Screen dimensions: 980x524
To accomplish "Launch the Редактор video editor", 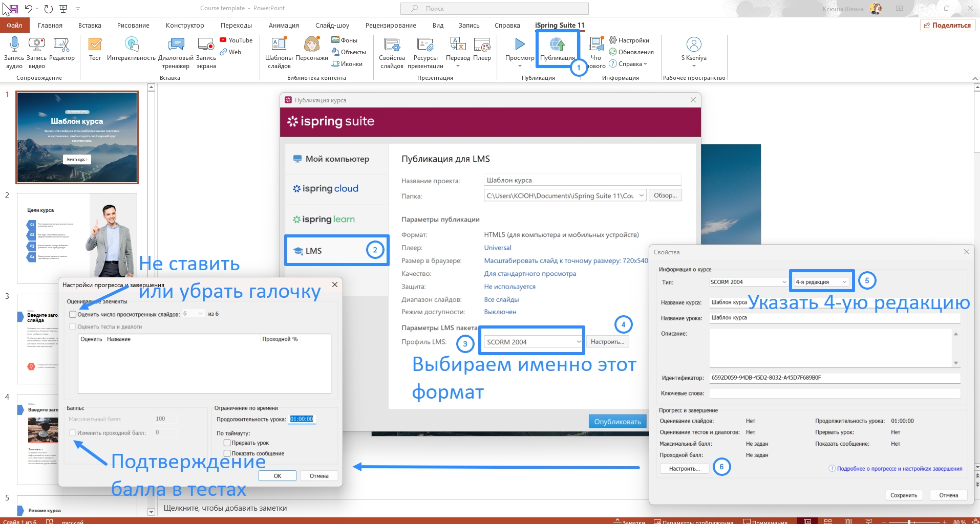I will pyautogui.click(x=61, y=50).
